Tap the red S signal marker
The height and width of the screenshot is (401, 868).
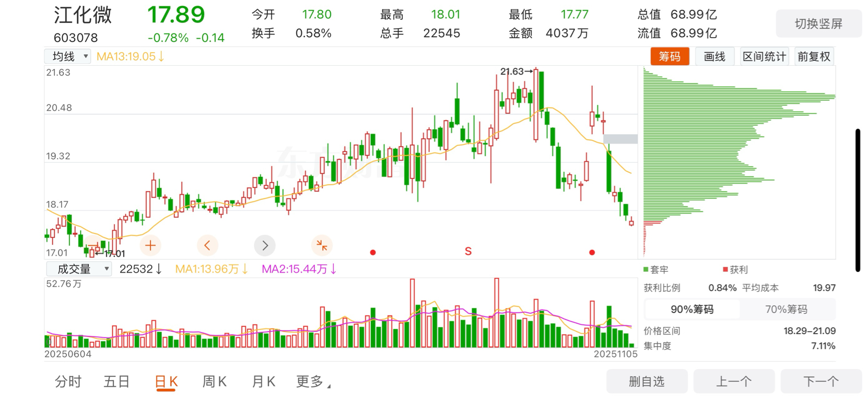pos(468,252)
